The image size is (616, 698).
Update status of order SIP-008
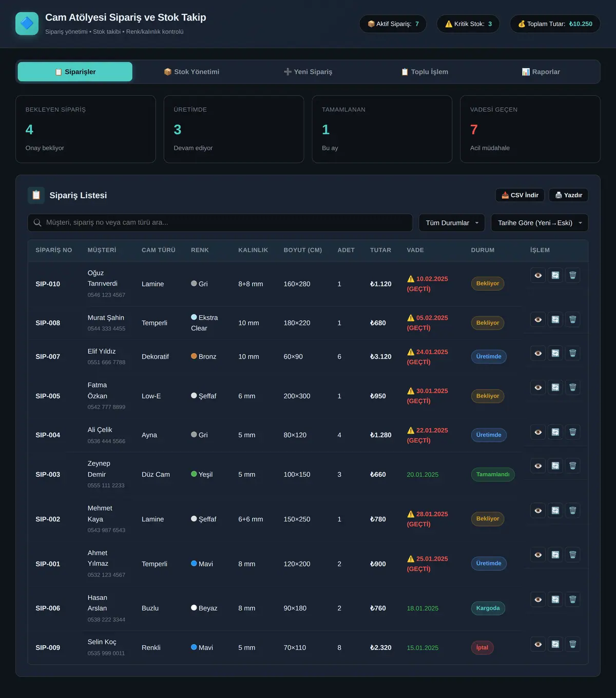555,320
